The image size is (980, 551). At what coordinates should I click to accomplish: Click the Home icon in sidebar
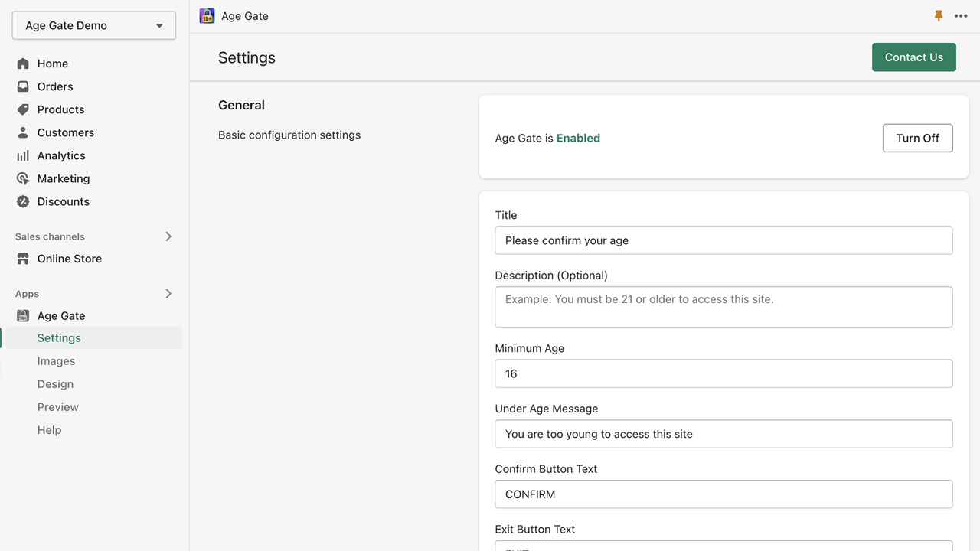(23, 64)
